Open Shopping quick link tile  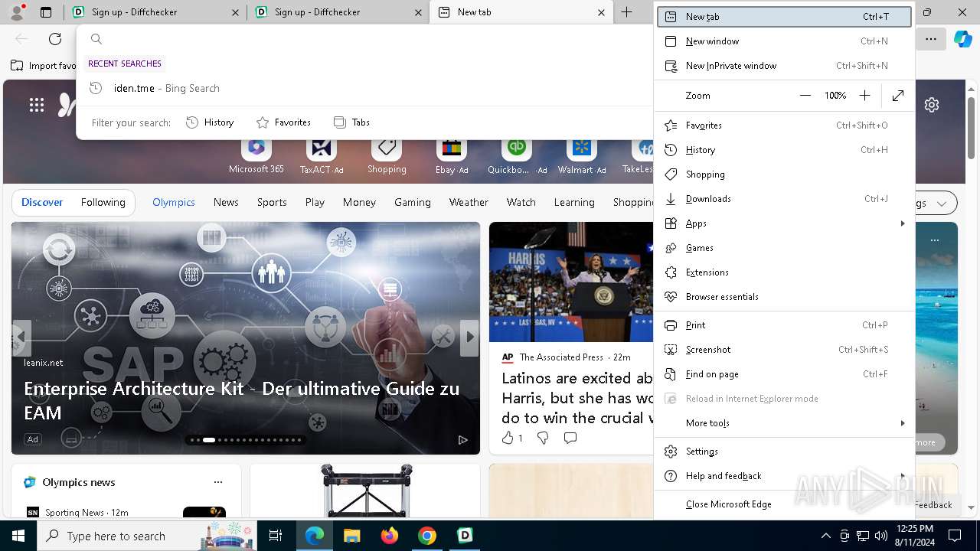(x=387, y=156)
